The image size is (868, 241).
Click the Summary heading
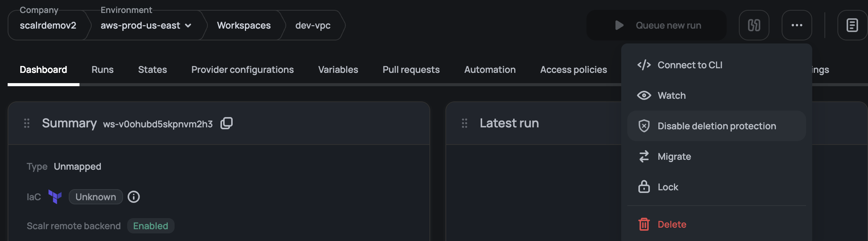(x=69, y=123)
